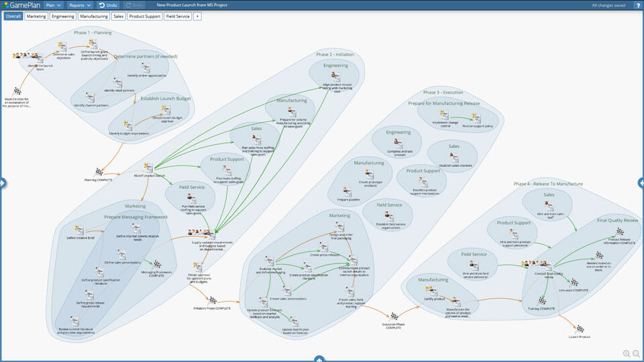Add a new tab with plus button
The width and height of the screenshot is (644, 362).
[x=197, y=16]
